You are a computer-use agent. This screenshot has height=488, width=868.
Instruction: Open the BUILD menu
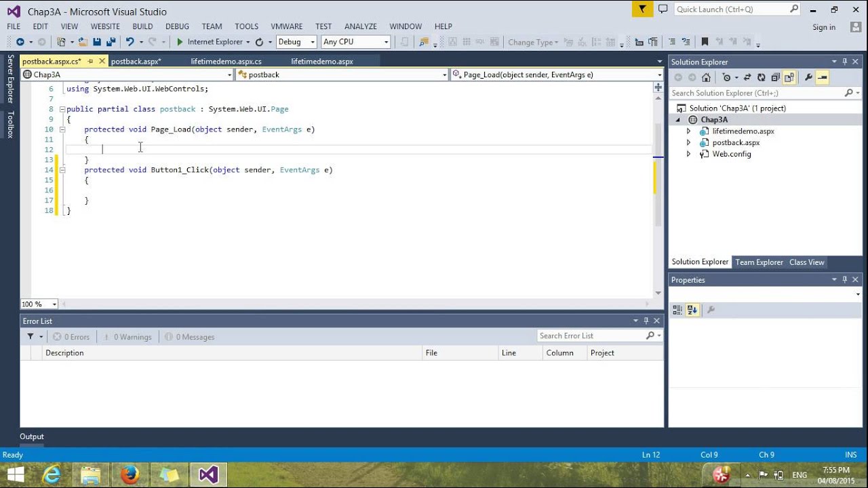pyautogui.click(x=142, y=26)
